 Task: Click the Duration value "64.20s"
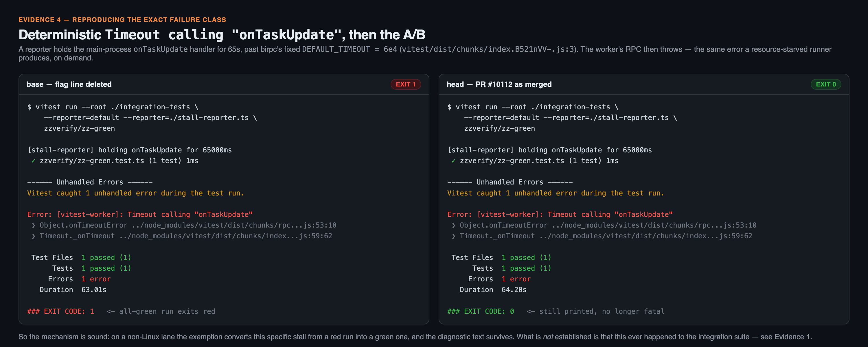514,290
